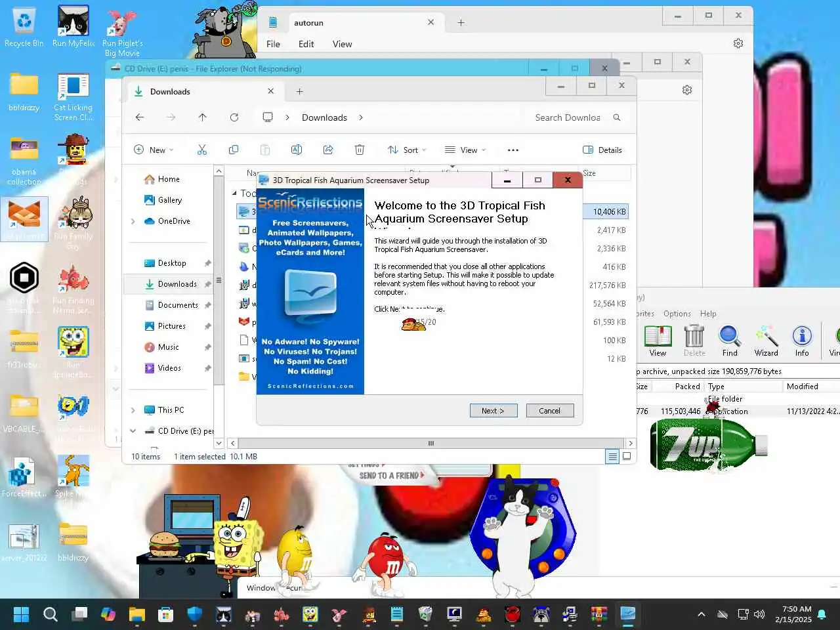Open the See more ellipsis in Explorer toolbar

point(513,150)
